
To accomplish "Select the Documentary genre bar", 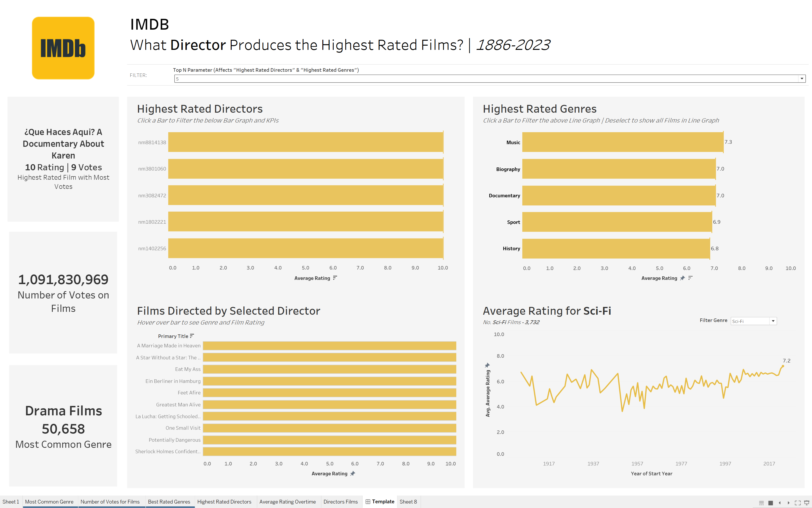I will [x=619, y=195].
